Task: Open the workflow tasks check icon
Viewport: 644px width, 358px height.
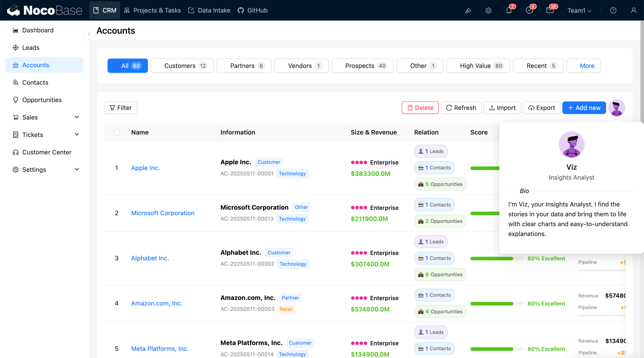Action: [529, 11]
